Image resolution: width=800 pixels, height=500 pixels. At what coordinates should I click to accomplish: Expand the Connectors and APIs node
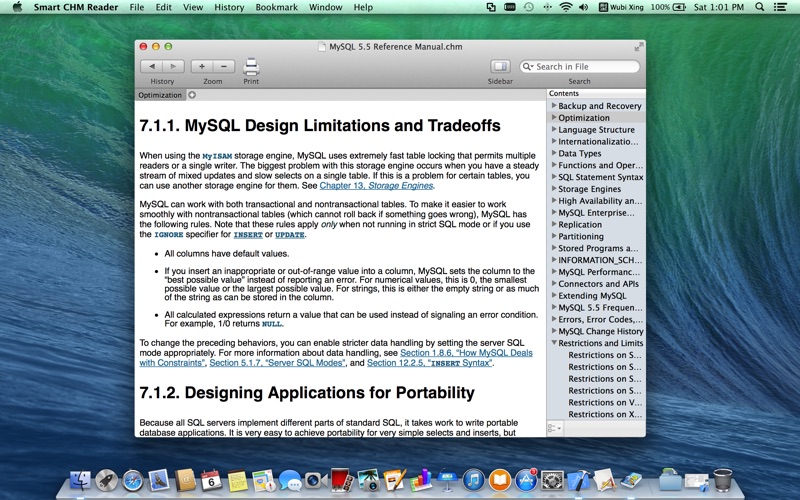pyautogui.click(x=554, y=283)
